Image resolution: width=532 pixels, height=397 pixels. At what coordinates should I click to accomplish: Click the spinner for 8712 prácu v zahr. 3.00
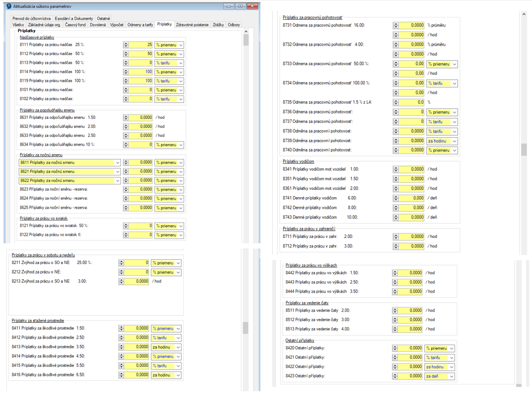pos(396,246)
